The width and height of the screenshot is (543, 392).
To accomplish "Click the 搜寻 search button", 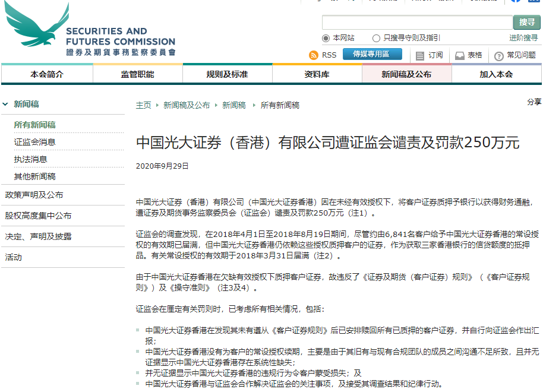I will pyautogui.click(x=527, y=22).
